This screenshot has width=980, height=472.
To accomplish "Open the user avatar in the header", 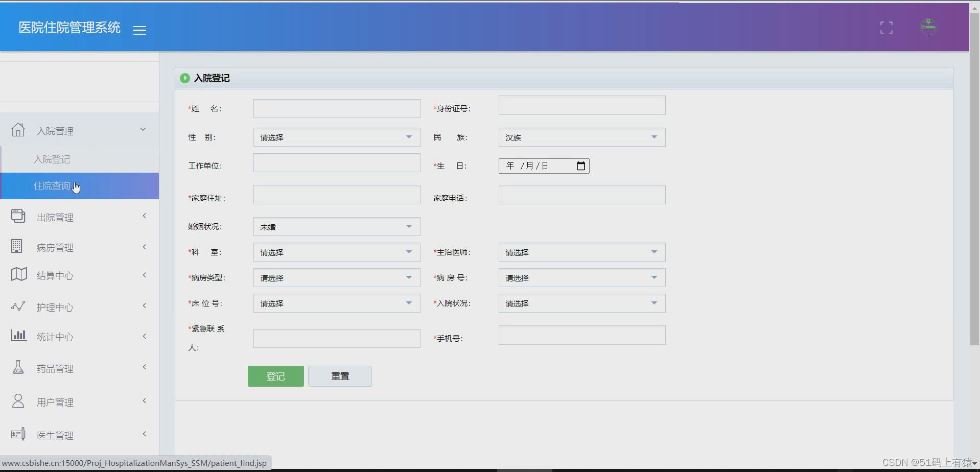I will click(x=928, y=27).
